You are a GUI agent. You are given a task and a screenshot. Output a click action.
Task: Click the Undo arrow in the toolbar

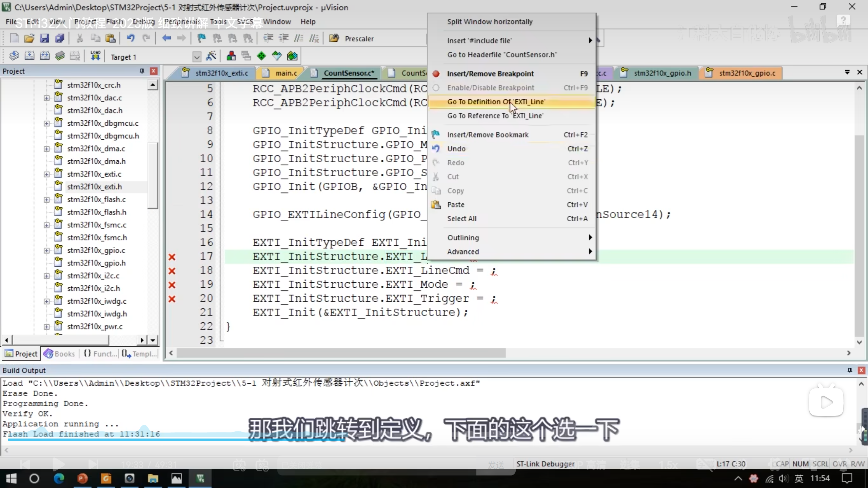click(131, 38)
